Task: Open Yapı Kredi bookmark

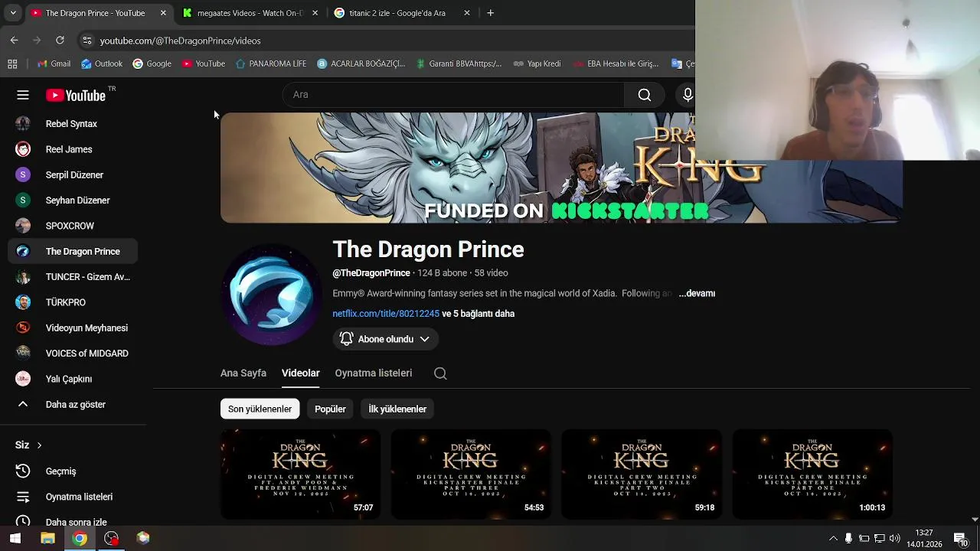Action: click(537, 64)
